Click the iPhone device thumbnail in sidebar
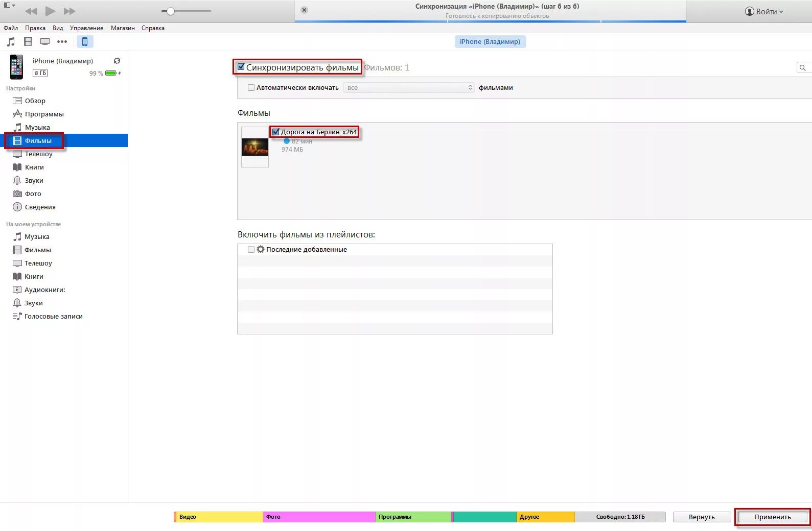 coord(16,67)
